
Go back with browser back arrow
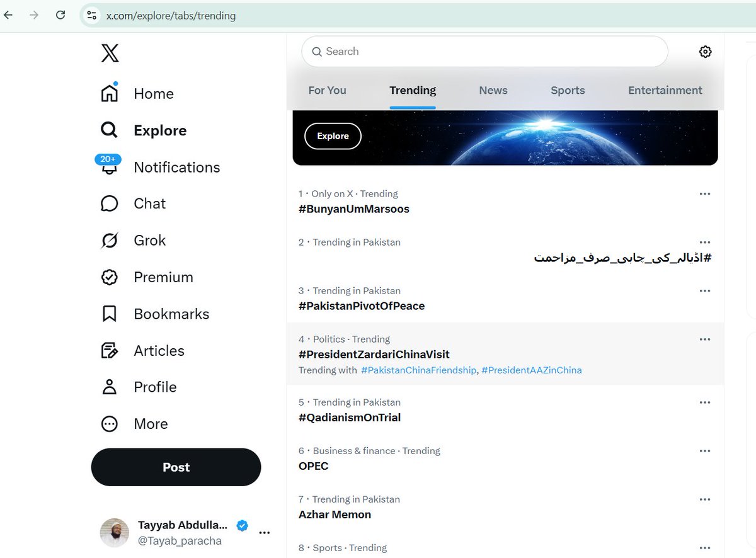(8, 15)
